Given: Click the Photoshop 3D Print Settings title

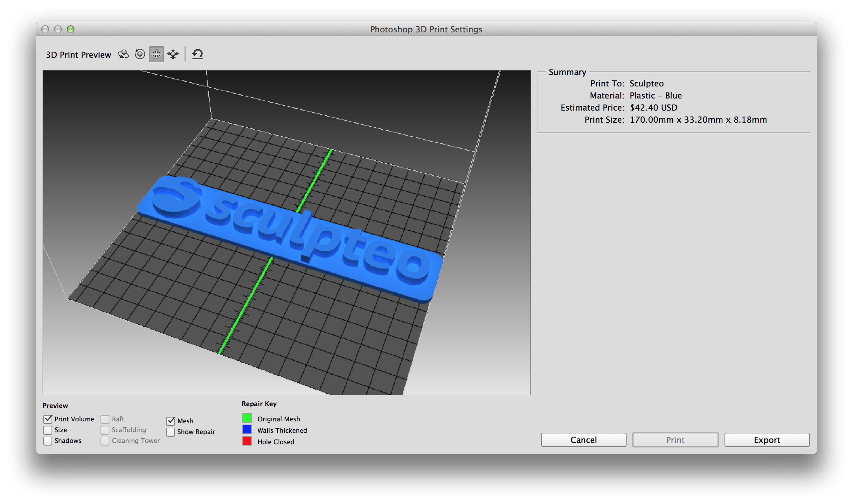Looking at the screenshot, I should pos(426,30).
